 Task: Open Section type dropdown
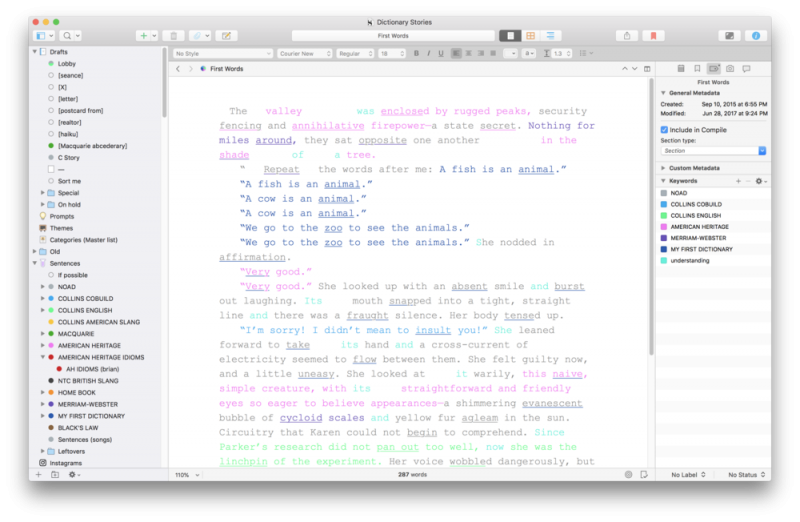[x=713, y=151]
